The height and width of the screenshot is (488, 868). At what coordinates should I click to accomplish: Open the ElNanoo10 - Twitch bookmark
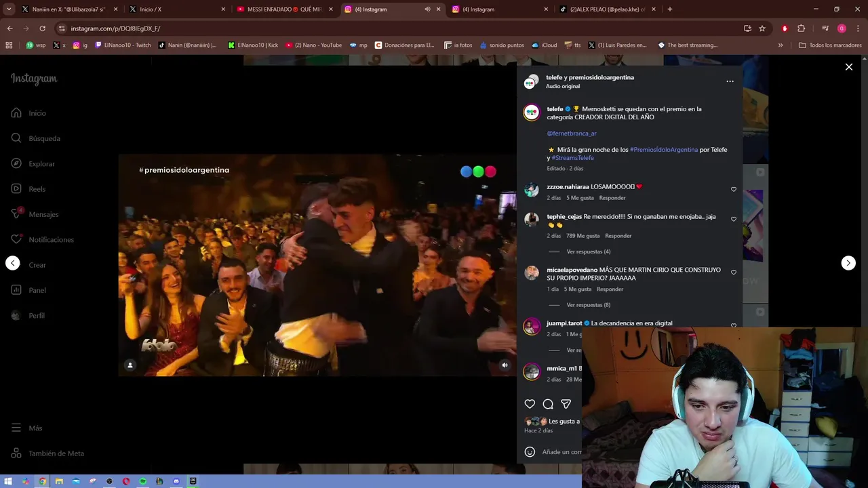[123, 45]
